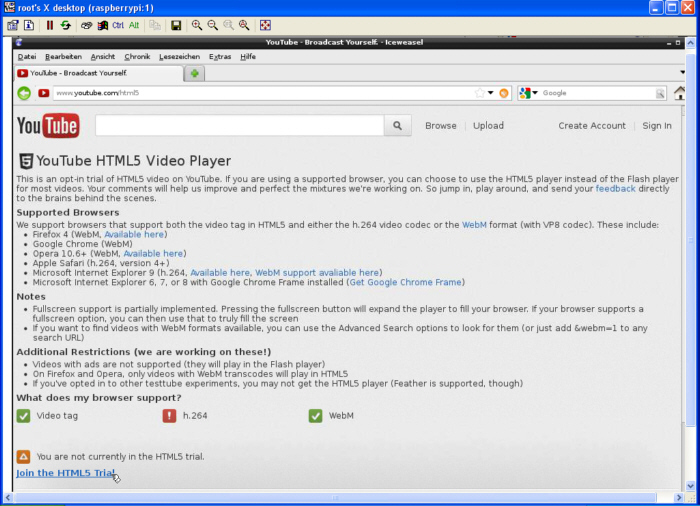Image resolution: width=700 pixels, height=506 pixels.
Task: Click the green WebM check mark
Action: tap(315, 416)
